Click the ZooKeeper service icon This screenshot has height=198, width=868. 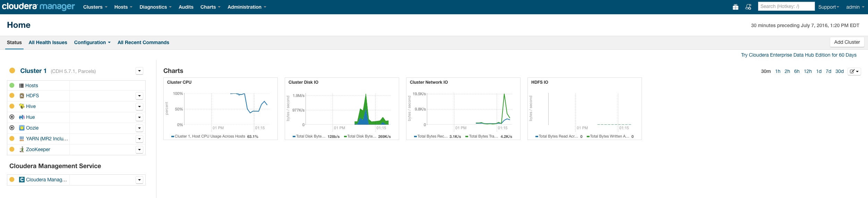22,149
